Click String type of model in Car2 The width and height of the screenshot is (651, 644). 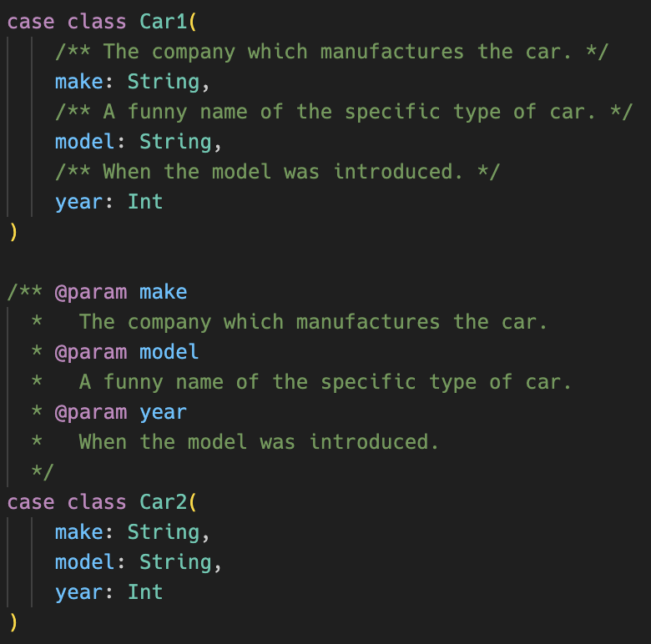(x=175, y=562)
